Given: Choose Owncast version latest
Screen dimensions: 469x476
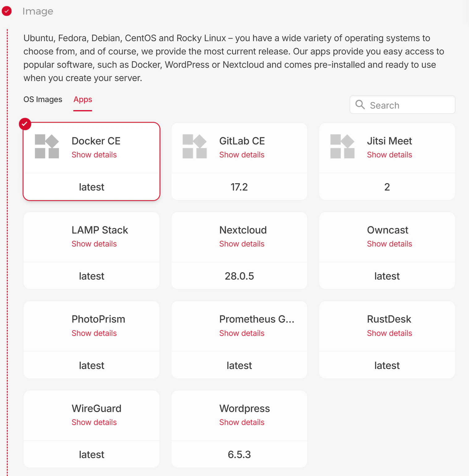Looking at the screenshot, I should point(387,276).
